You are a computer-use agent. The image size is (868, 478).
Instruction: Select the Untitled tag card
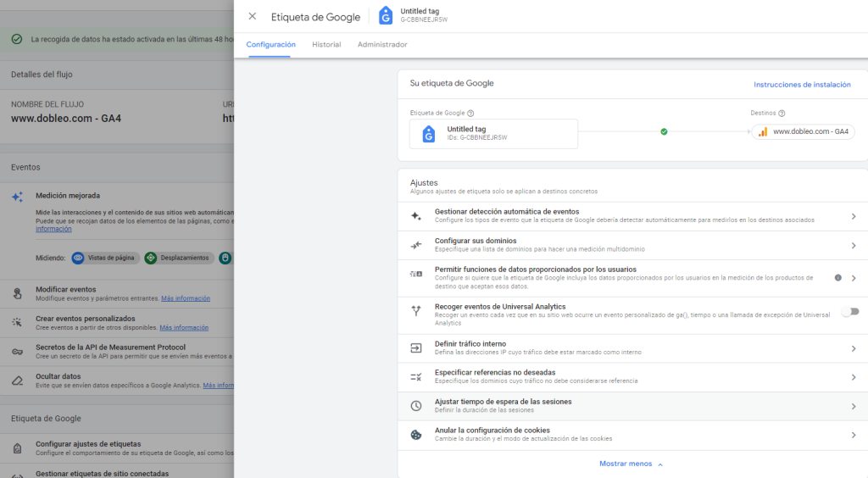(493, 133)
